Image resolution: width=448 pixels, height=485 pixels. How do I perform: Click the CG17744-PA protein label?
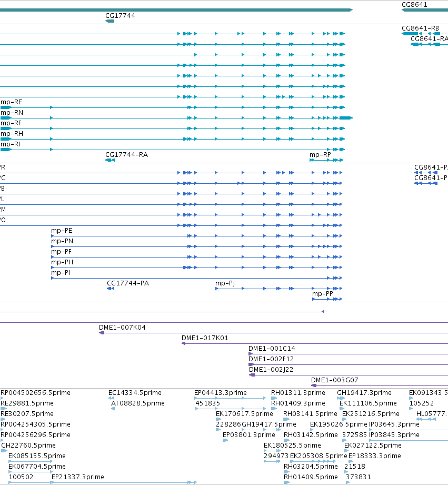click(x=128, y=283)
